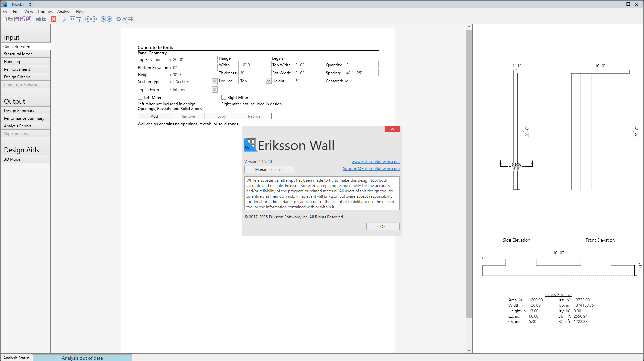Click the Save All icon
This screenshot has width=644, height=361.
tap(29, 19)
